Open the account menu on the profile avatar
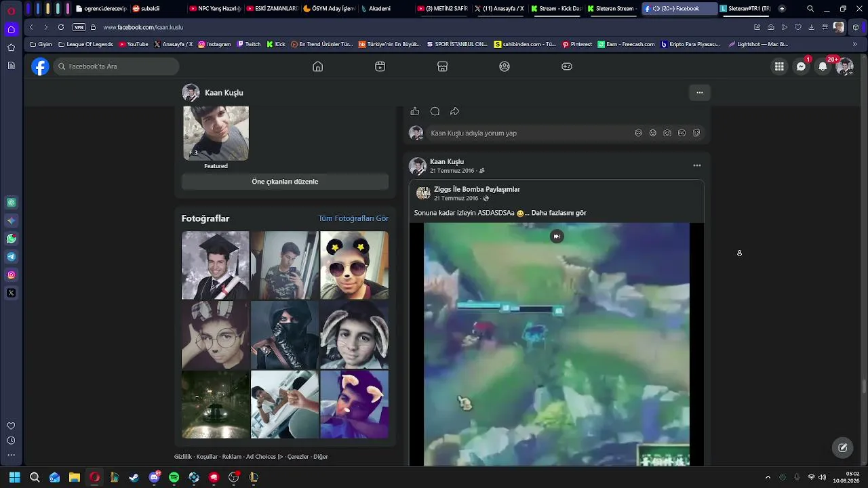 click(x=844, y=66)
